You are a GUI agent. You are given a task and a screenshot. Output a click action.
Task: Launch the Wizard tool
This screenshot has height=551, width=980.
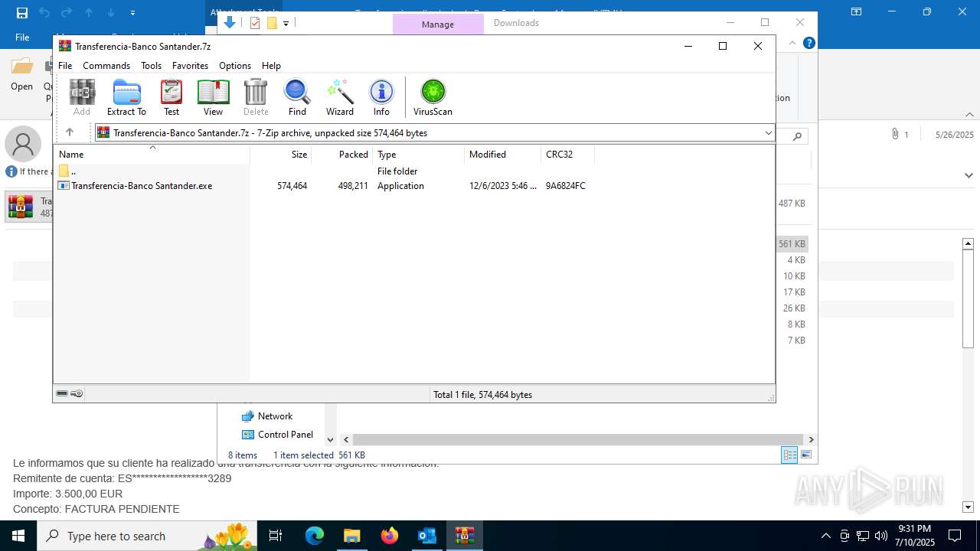tap(340, 97)
